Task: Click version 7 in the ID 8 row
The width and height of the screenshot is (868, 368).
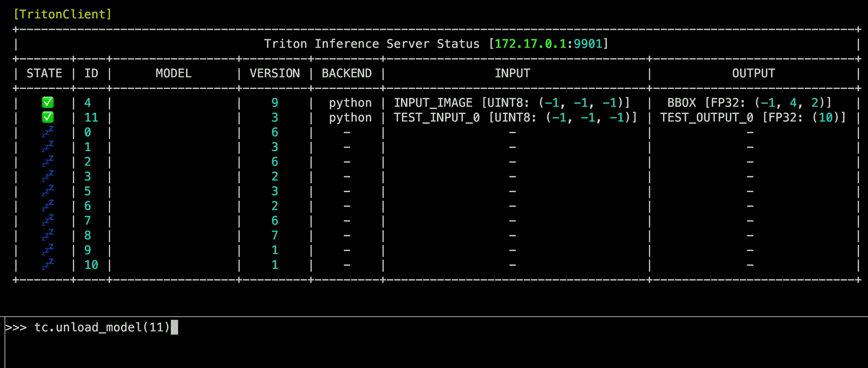Action: [274, 235]
